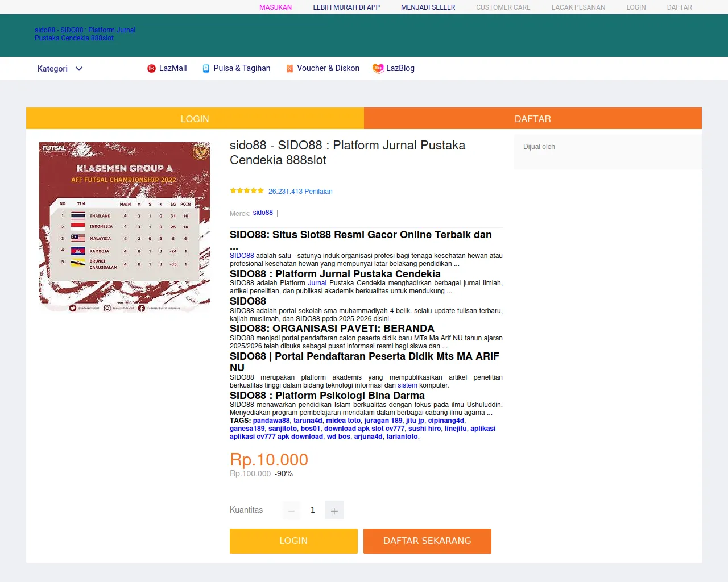
Task: Open the Voucher & Diskon link
Action: point(328,68)
